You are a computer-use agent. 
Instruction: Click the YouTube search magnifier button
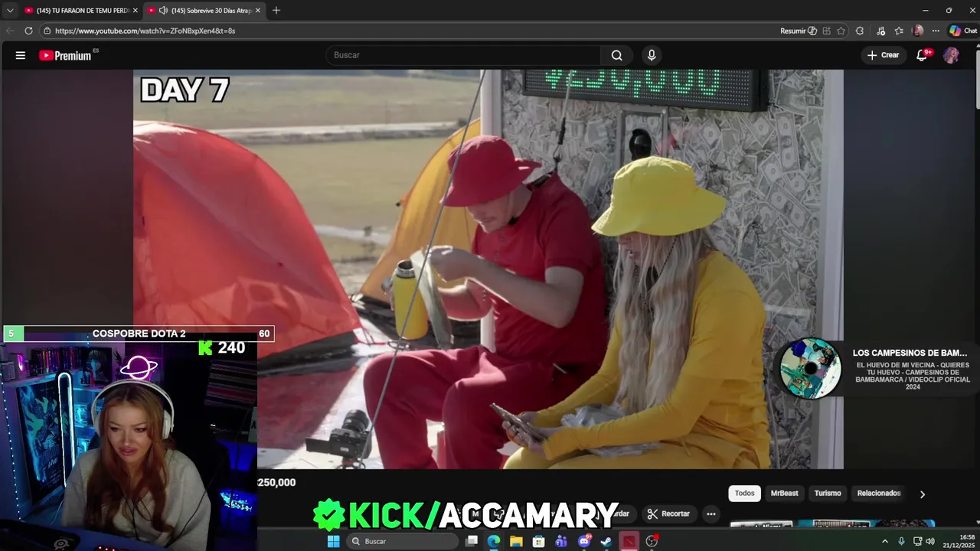[616, 55]
